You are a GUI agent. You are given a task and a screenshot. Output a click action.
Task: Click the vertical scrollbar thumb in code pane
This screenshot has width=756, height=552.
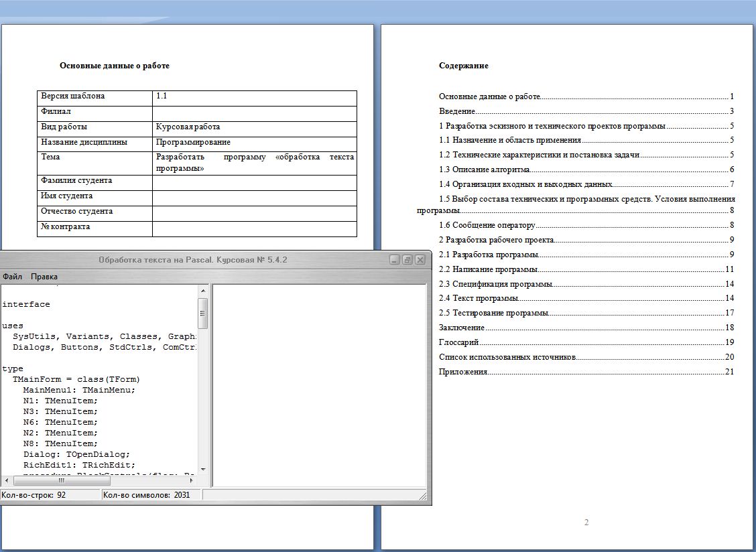click(203, 313)
